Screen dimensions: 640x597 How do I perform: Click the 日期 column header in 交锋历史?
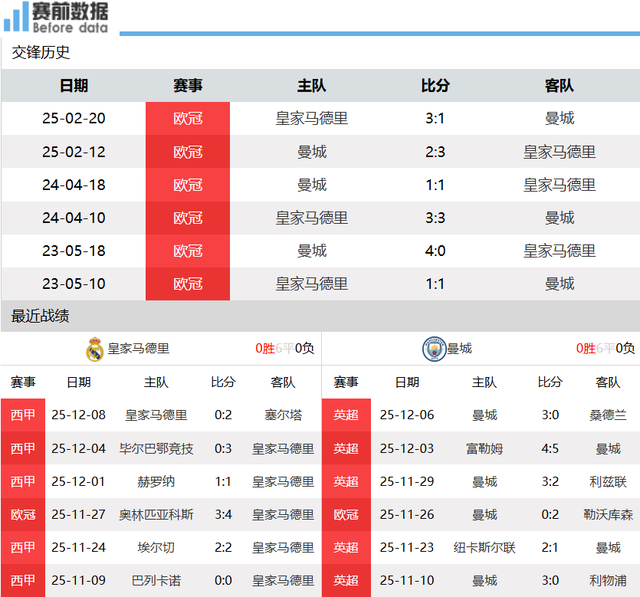[x=74, y=86]
